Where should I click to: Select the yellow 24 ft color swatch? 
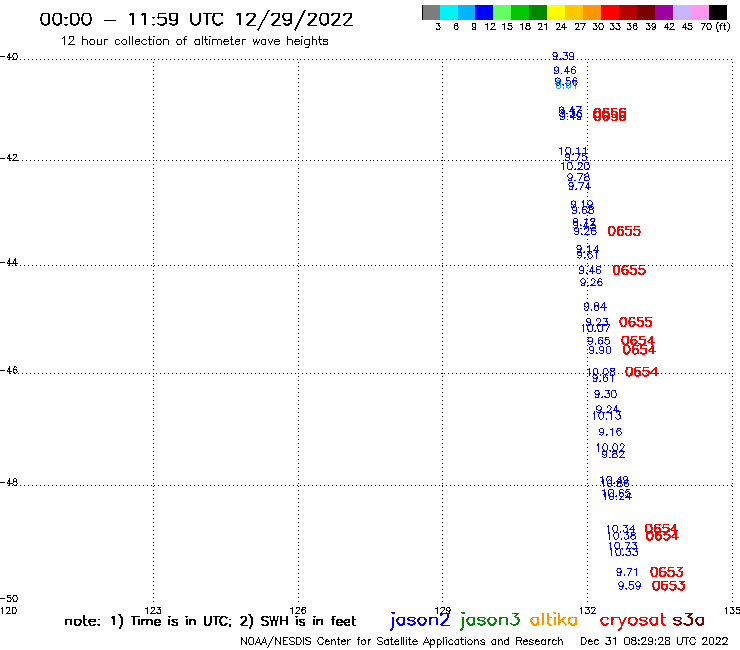pos(556,12)
